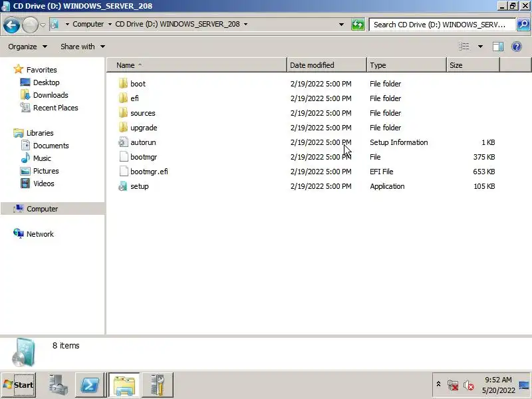Go back with the Back arrow button
This screenshot has width=532, height=399.
click(11, 25)
